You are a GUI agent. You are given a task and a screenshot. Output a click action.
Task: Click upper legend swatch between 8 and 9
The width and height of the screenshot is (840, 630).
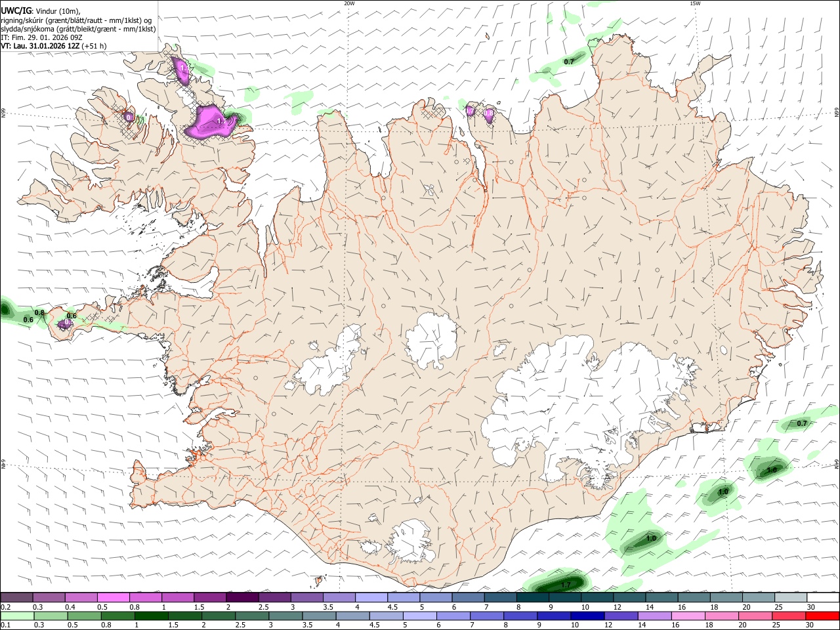click(x=532, y=597)
